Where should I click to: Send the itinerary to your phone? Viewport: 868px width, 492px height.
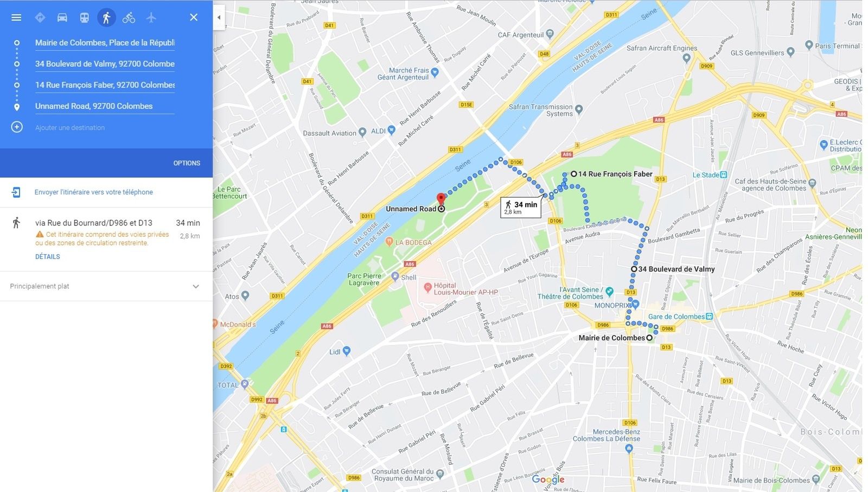[94, 192]
